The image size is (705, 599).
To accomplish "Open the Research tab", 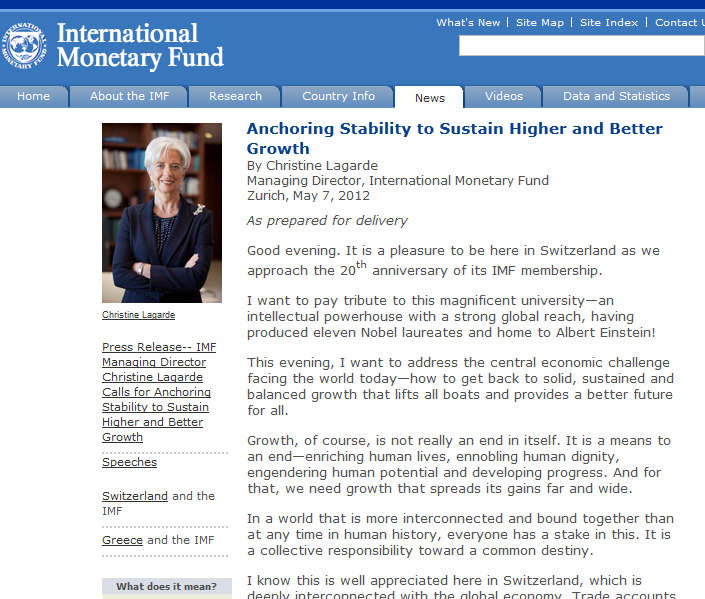I will pyautogui.click(x=235, y=97).
